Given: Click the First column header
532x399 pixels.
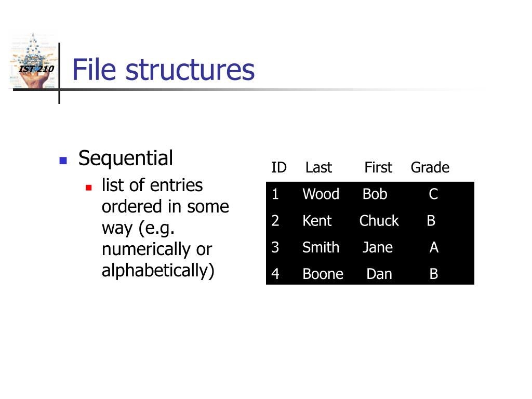Looking at the screenshot, I should tap(378, 168).
